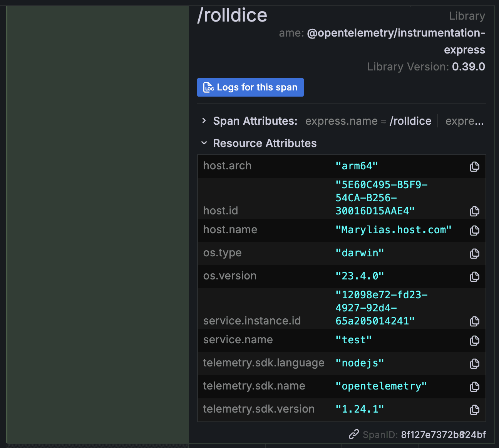Screen dimensions: 499x448
Task: Select the "arm64" value text
Action: 357,166
